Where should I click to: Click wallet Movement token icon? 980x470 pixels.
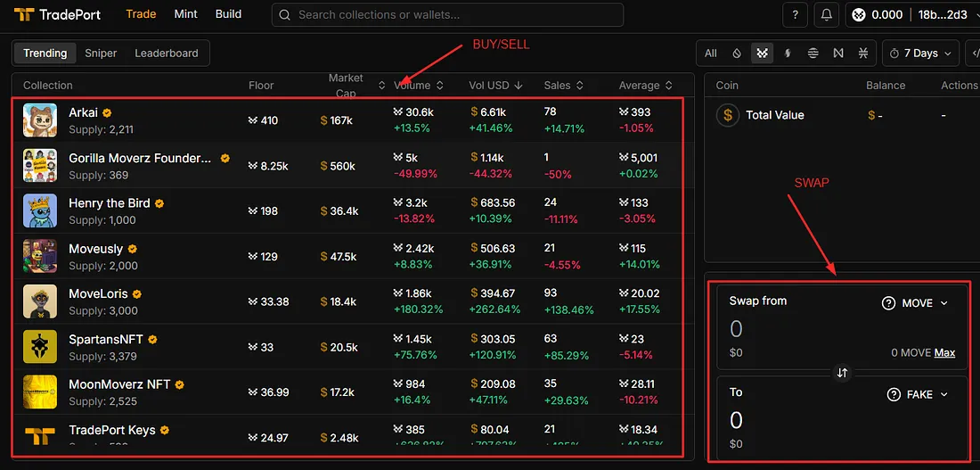[859, 15]
